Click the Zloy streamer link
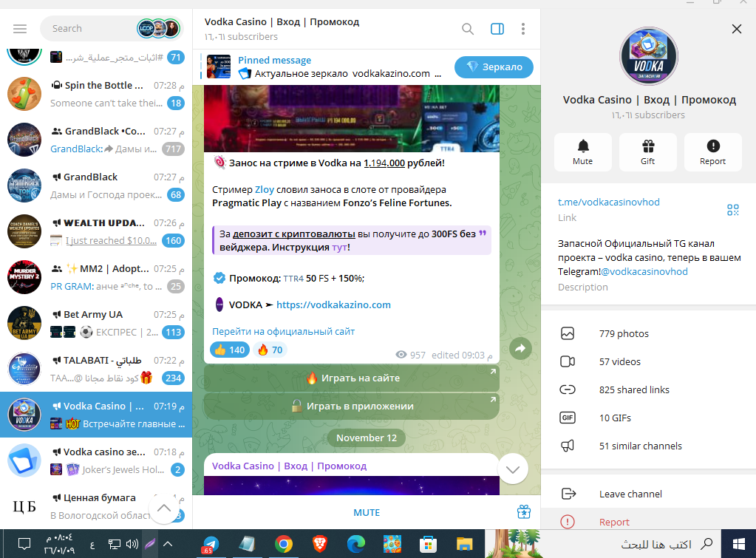This screenshot has height=558, width=756. click(x=265, y=189)
